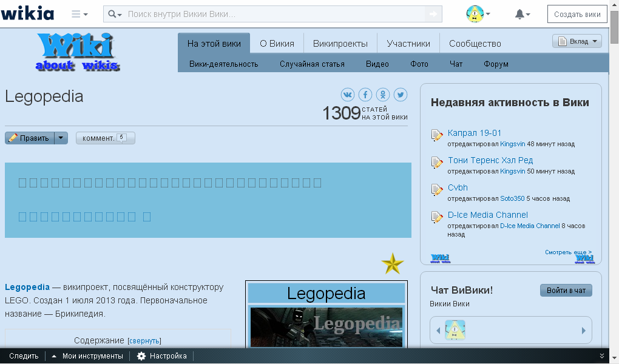This screenshot has width=619, height=364.
Task: Open the Видео menu item
Action: click(377, 64)
